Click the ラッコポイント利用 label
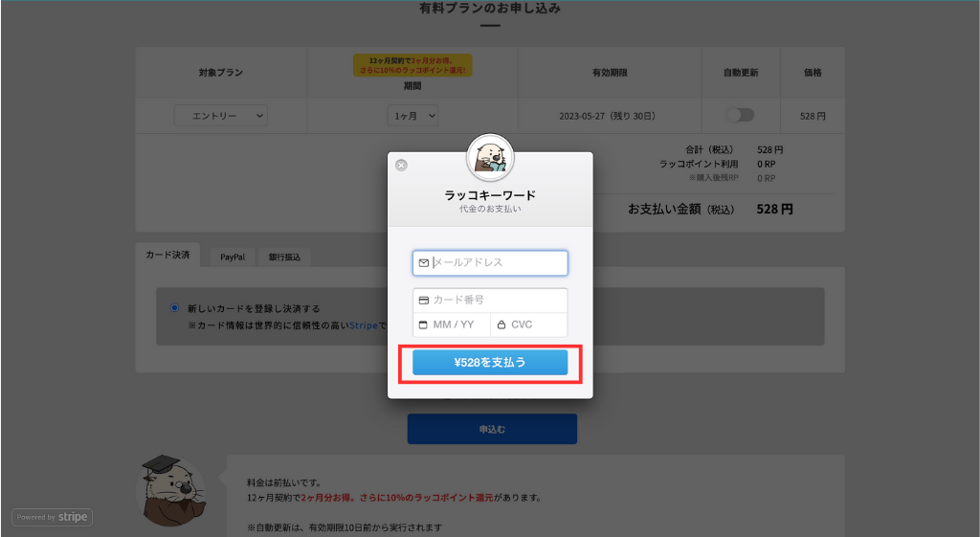 pos(699,164)
